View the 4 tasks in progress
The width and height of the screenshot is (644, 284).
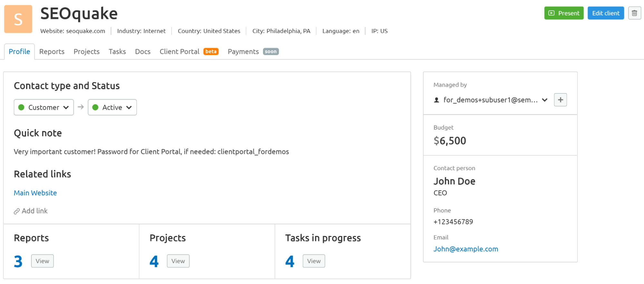(x=314, y=261)
